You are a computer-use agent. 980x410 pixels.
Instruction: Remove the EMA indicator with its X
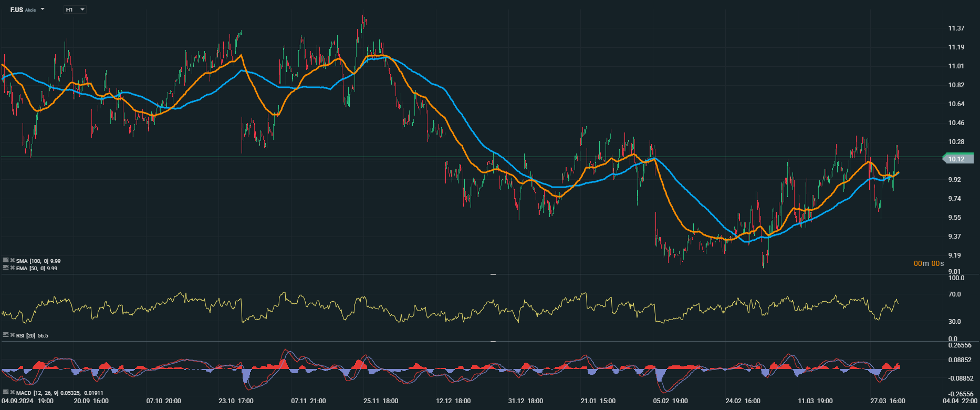(x=12, y=268)
